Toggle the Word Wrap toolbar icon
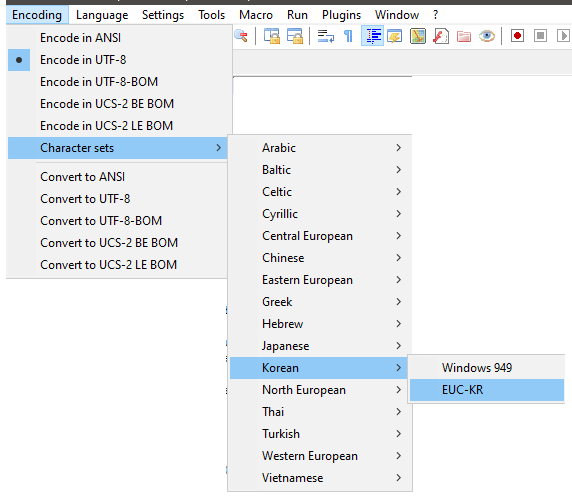The width and height of the screenshot is (572, 498). 325,36
